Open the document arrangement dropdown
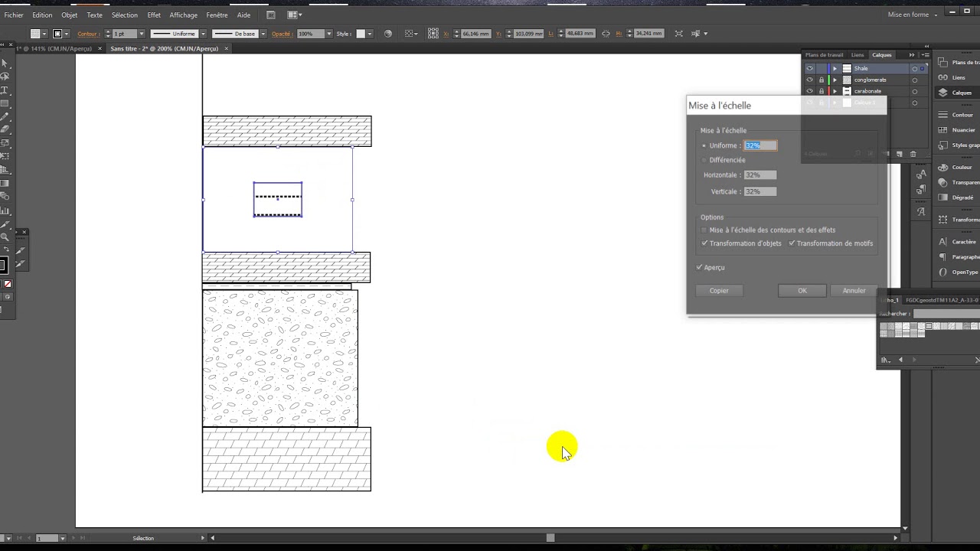The image size is (980, 551). point(295,15)
